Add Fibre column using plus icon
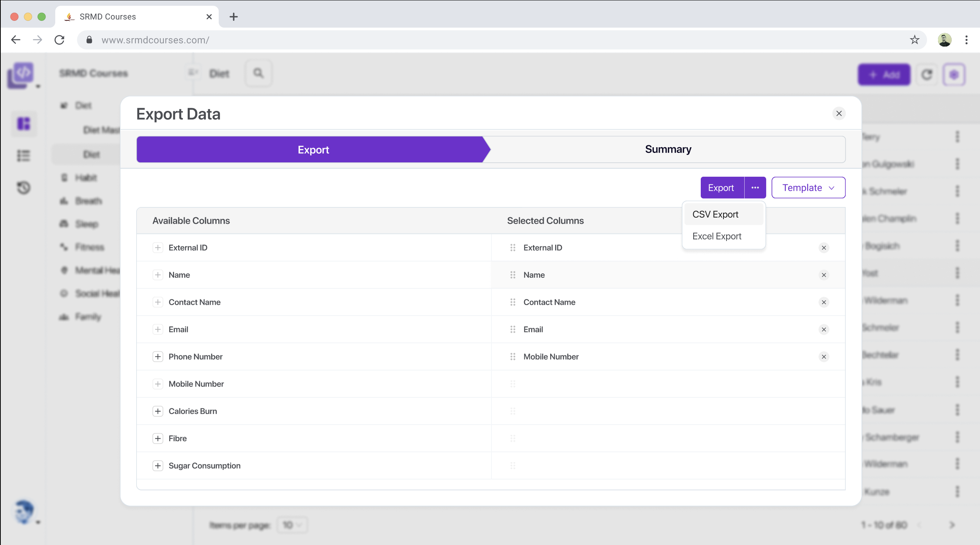Screen dimensions: 980x545 pyautogui.click(x=157, y=438)
